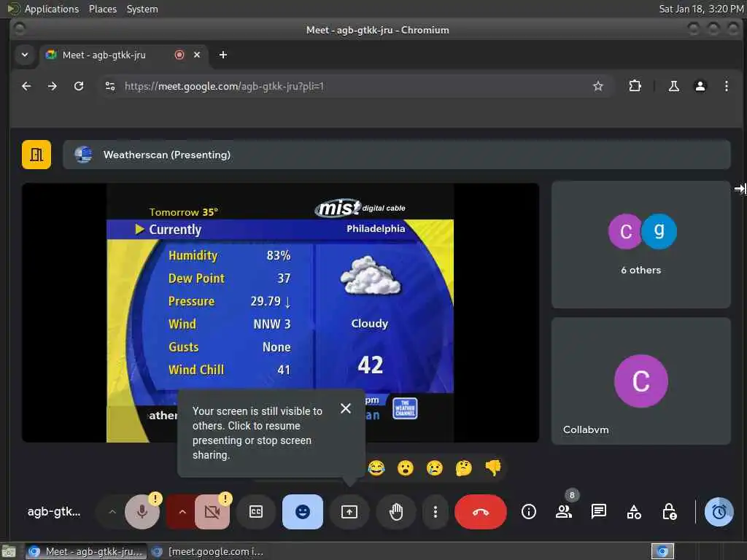Send the surprised face emoji reaction

pyautogui.click(x=406, y=468)
